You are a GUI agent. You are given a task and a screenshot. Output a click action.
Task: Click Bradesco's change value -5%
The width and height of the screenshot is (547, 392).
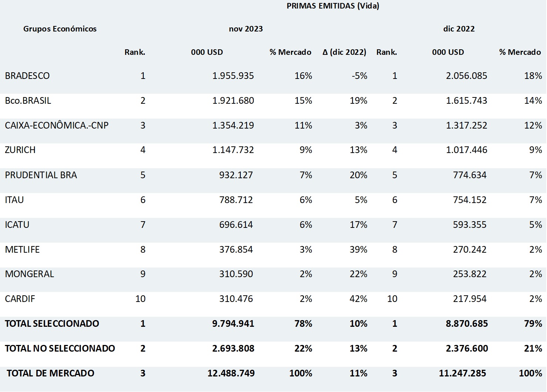click(x=360, y=76)
